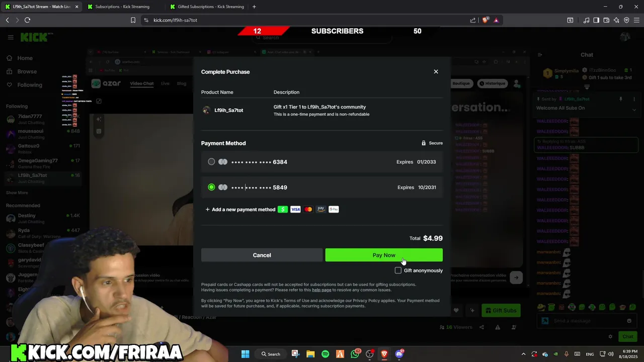Screen dimensions: 644x362
Task: Open the Brave Wallet icon
Action: [x=606, y=20]
